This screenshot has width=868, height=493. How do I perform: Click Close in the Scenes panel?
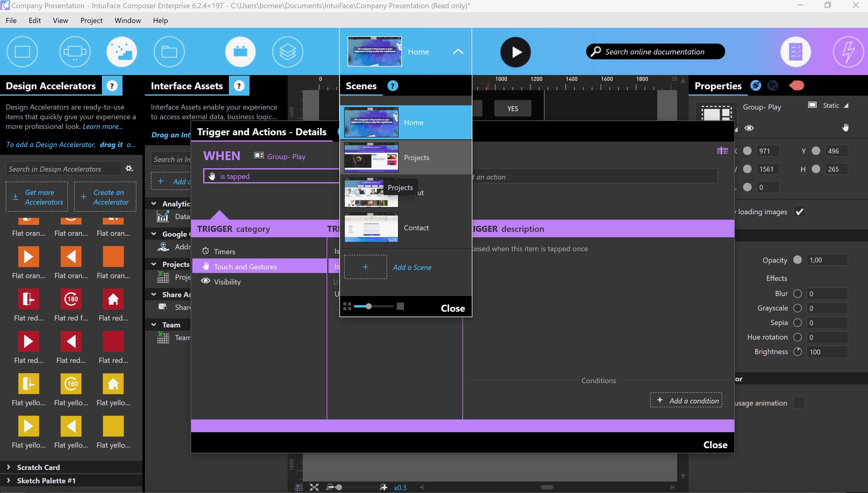coord(452,308)
